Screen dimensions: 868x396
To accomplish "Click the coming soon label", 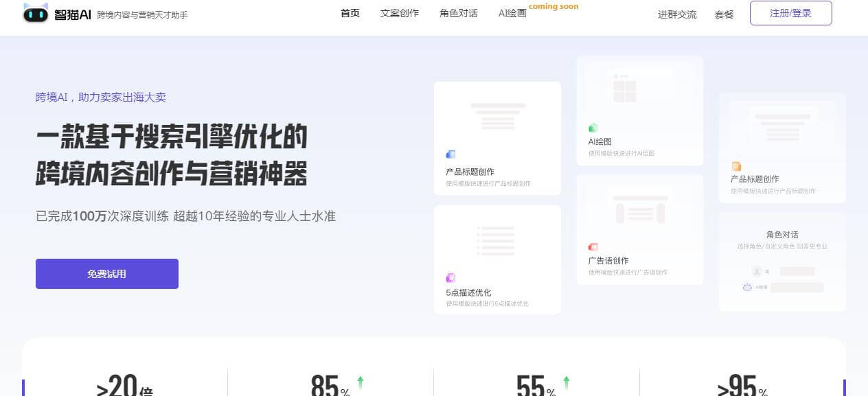I will click(x=553, y=6).
